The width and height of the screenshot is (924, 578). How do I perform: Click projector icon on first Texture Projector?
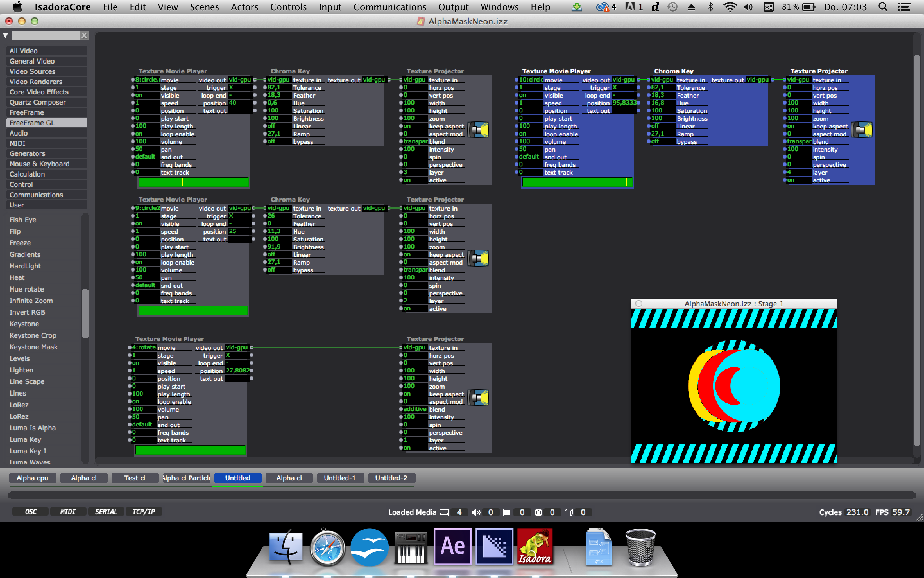478,130
